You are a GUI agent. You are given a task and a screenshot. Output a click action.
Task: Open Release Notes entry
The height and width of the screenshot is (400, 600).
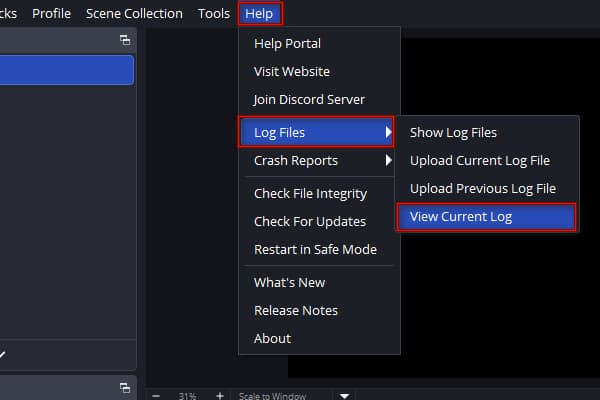319,310
